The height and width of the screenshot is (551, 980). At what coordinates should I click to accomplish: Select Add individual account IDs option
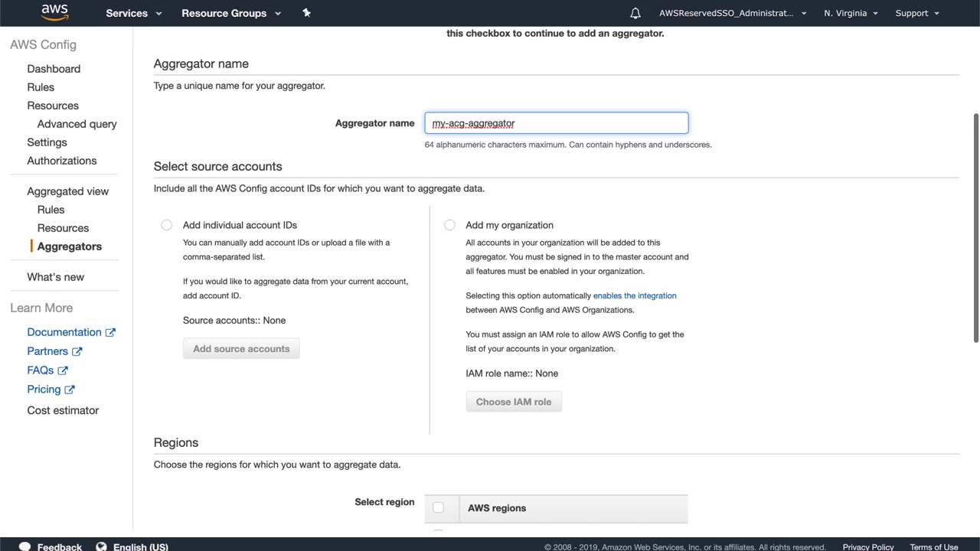click(x=167, y=225)
